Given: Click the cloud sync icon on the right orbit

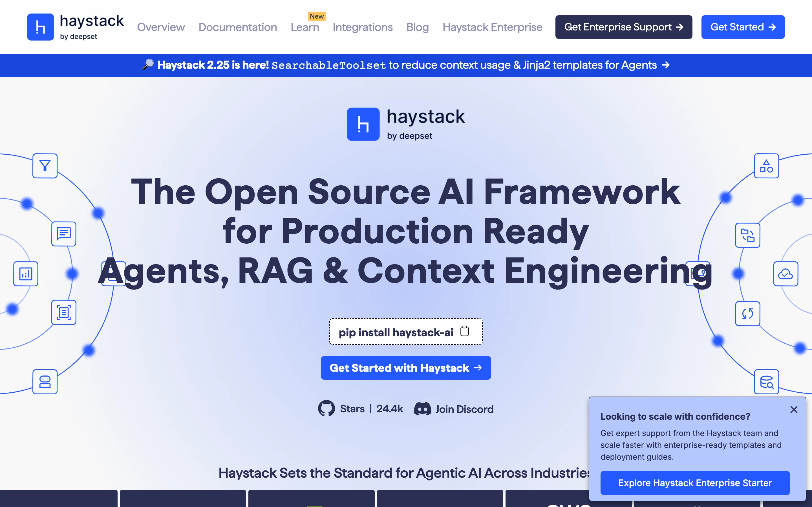Looking at the screenshot, I should point(786,273).
